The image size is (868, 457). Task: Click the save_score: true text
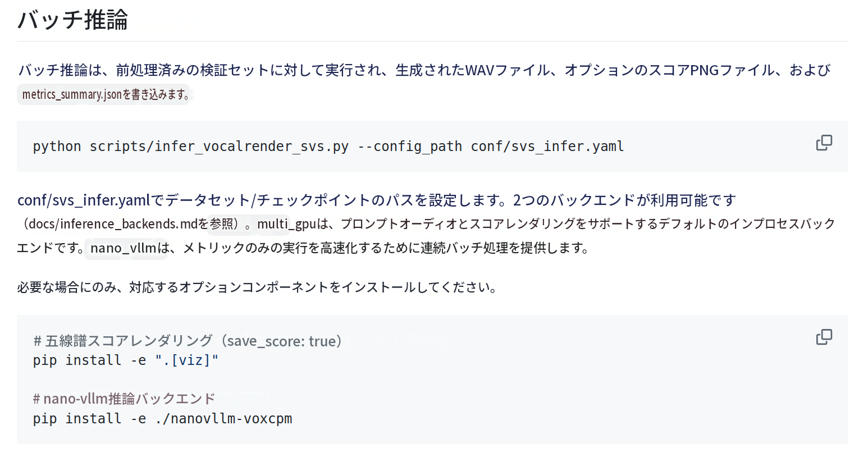pyautogui.click(x=281, y=341)
